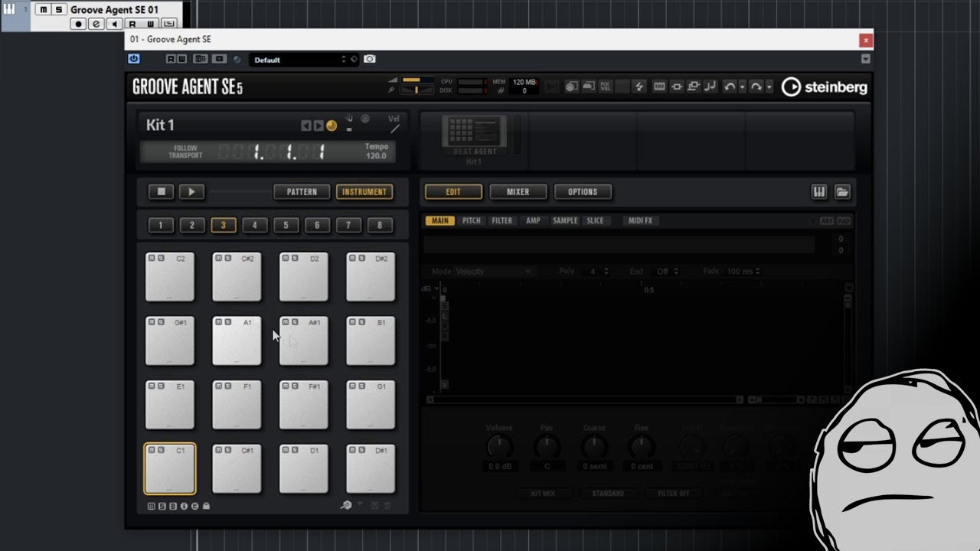
Task: Mute the Groove Agent SE 01 track
Action: [43, 10]
